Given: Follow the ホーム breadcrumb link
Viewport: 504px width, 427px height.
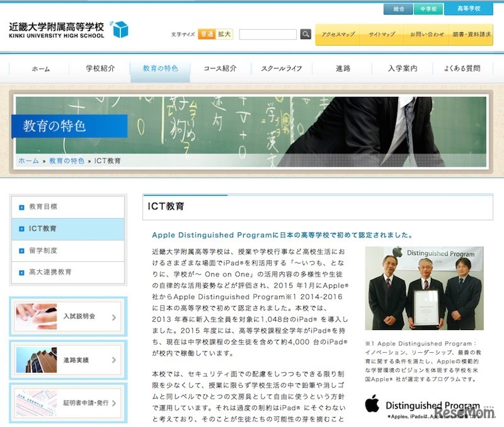Looking at the screenshot, I should (28, 161).
